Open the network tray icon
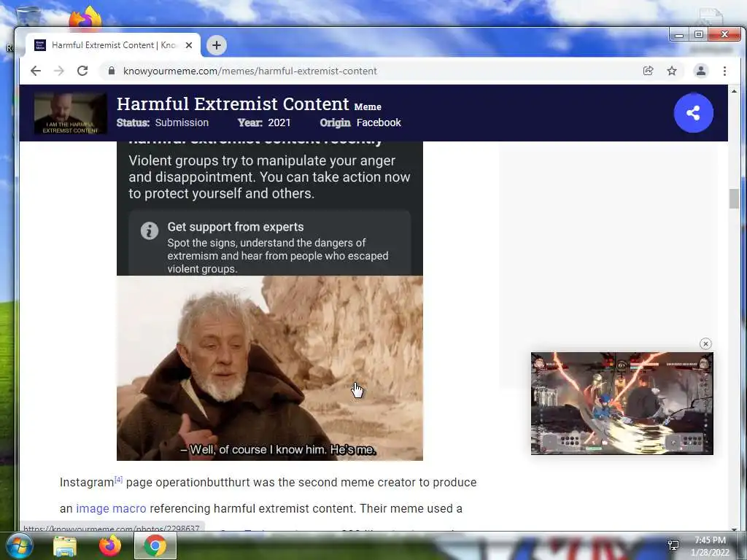Viewport: 747px width, 560px height. tap(673, 545)
